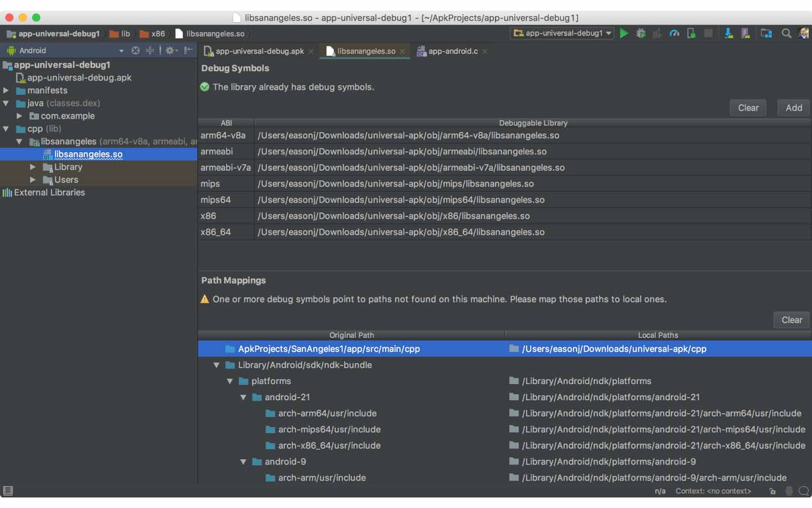This screenshot has height=508, width=812.
Task: Open the Android Profiler gauge icon
Action: pos(674,34)
